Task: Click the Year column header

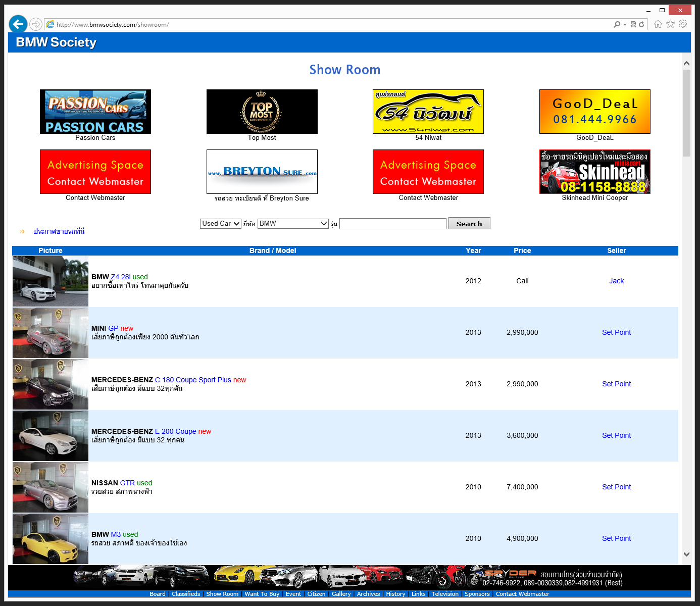Action: [473, 250]
